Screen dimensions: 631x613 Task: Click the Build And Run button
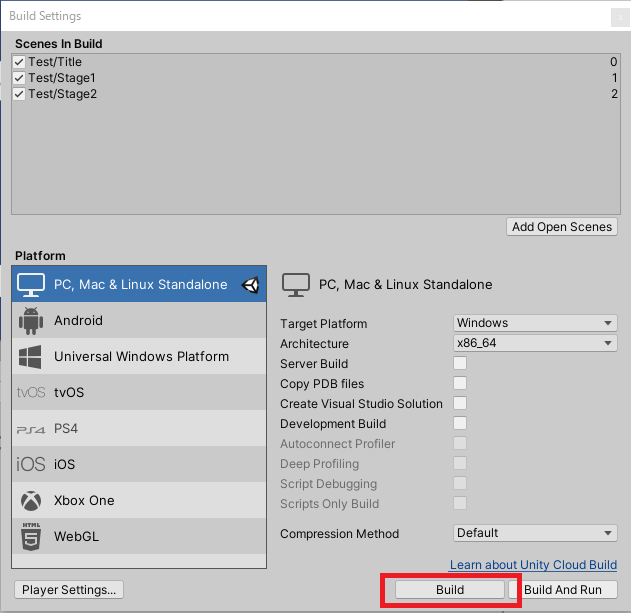(563, 590)
